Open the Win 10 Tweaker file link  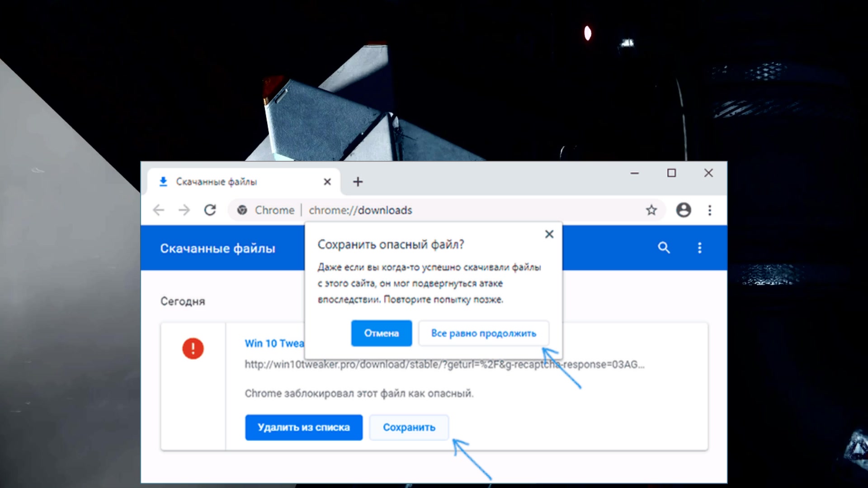(274, 343)
